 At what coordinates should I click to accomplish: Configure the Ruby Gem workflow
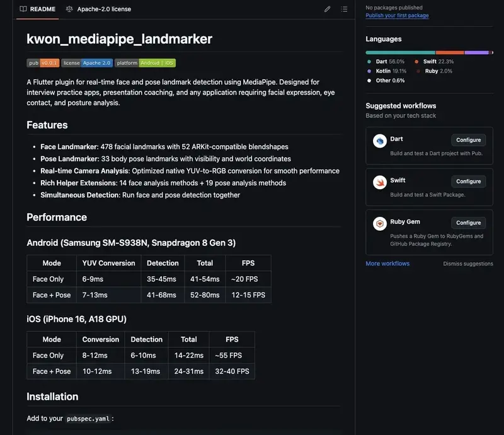click(x=468, y=223)
